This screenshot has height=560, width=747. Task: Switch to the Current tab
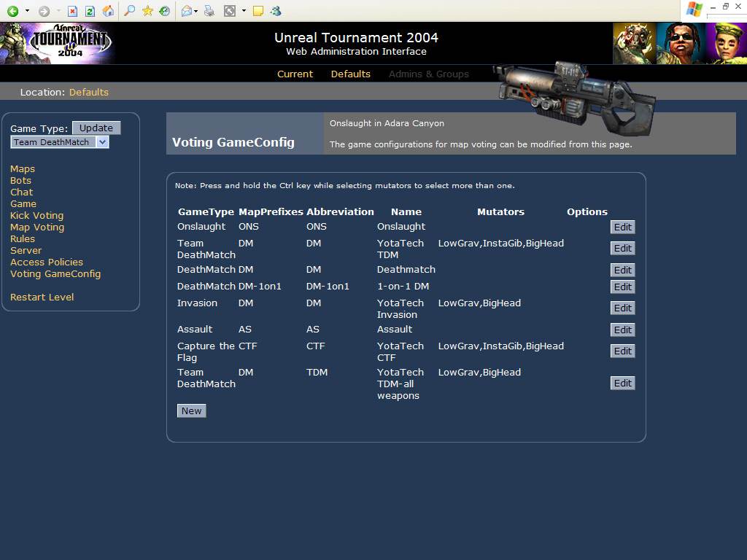[295, 74]
